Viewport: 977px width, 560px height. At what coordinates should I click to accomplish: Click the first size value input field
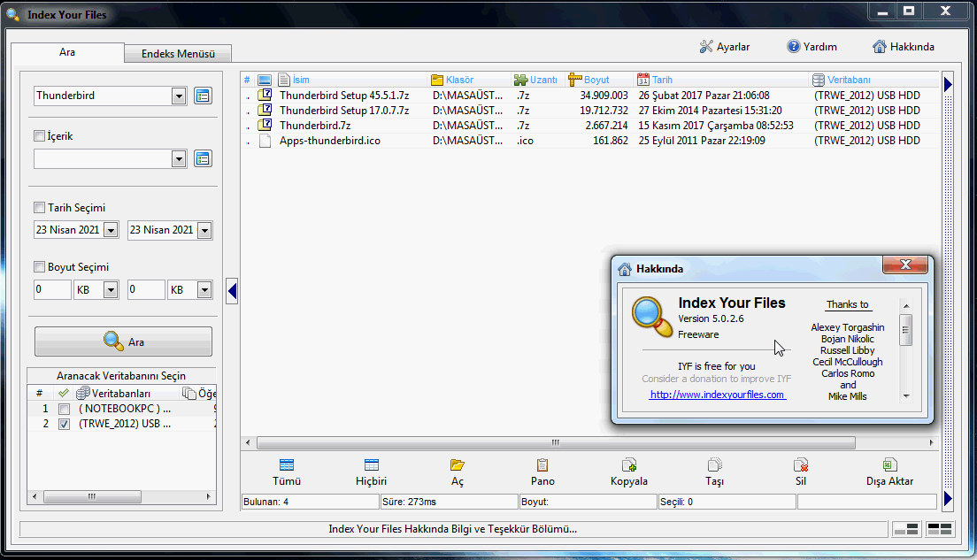52,289
